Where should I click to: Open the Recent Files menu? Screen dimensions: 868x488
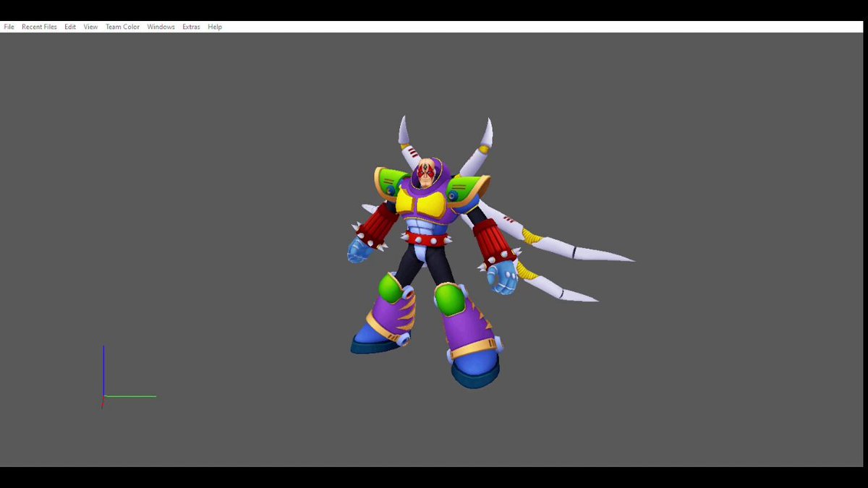[39, 27]
